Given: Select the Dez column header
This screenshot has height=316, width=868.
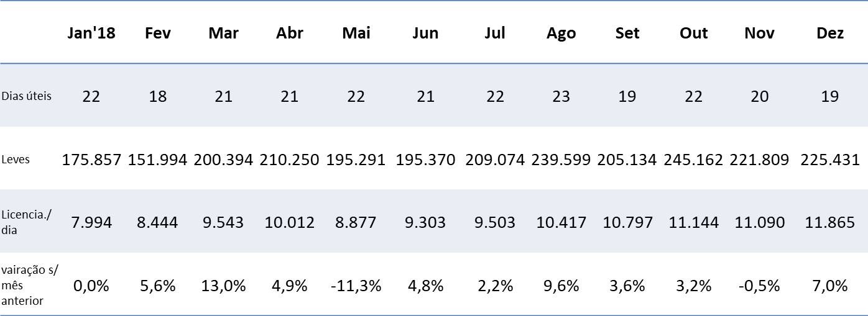Looking at the screenshot, I should (x=830, y=34).
